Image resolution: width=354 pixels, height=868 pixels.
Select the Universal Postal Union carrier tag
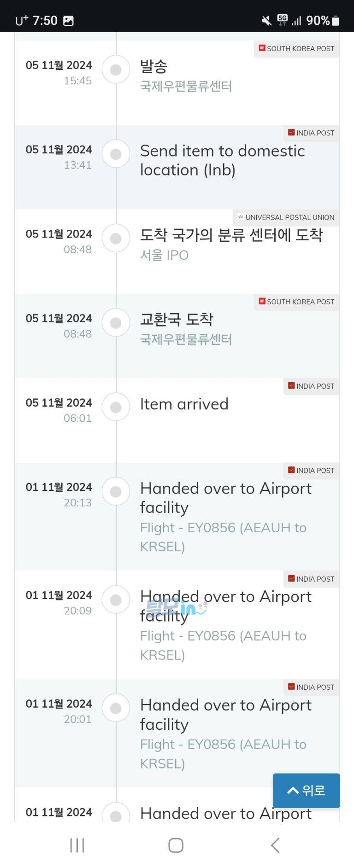point(286,217)
